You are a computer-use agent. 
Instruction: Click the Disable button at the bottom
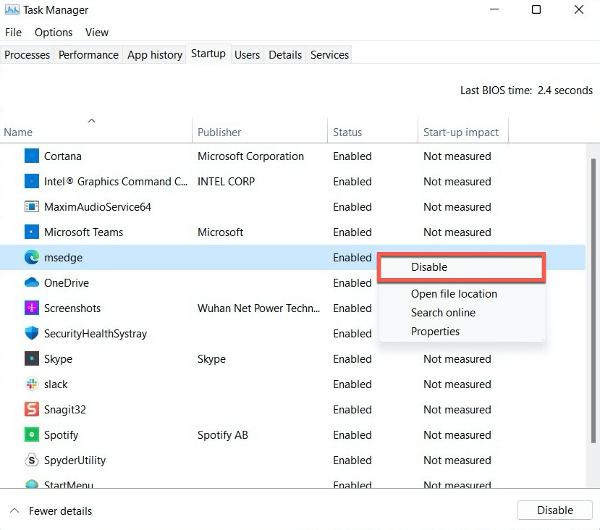555,510
